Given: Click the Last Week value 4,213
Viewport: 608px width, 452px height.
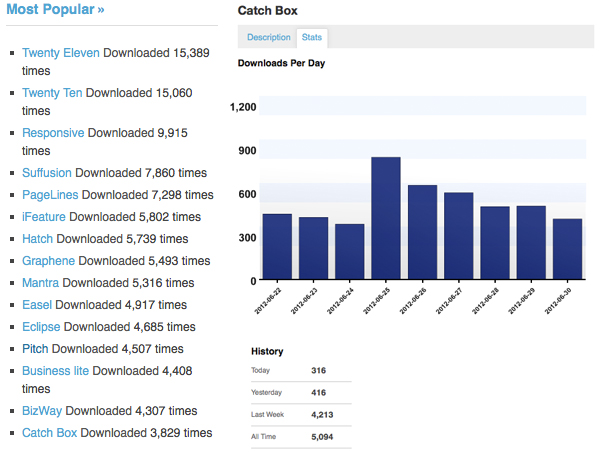Looking at the screenshot, I should (x=322, y=415).
